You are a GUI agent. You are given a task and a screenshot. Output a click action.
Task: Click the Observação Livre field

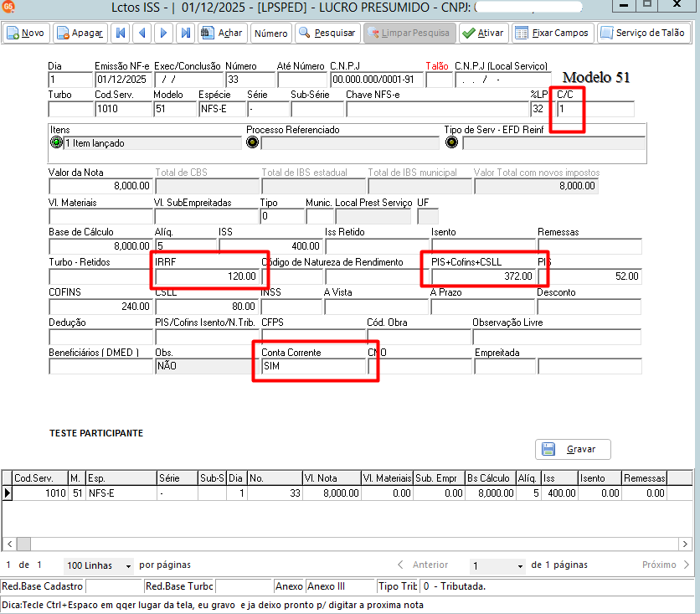pyautogui.click(x=557, y=337)
